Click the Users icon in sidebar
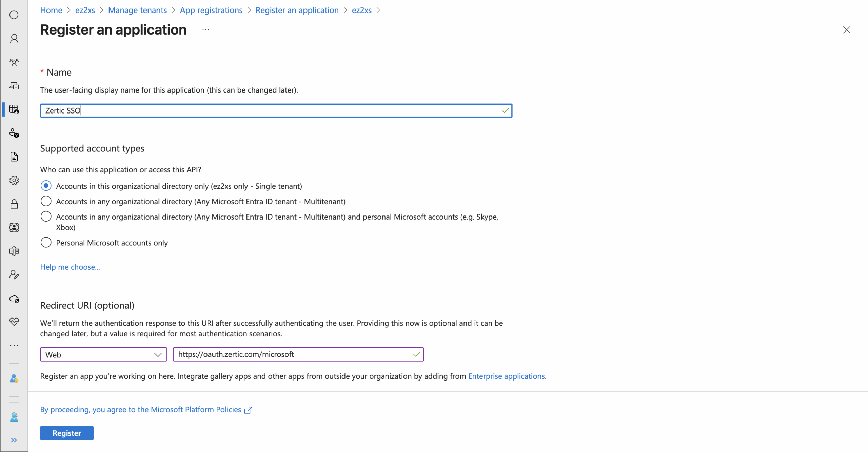Image resolution: width=868 pixels, height=452 pixels. [14, 39]
